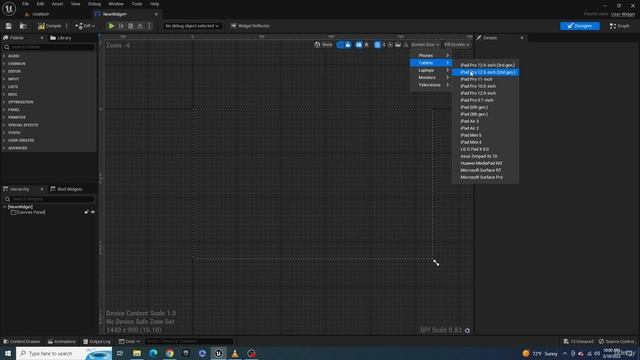Select Microsoft Surface Pro screen size
This screenshot has width=640, height=360.
click(485, 177)
